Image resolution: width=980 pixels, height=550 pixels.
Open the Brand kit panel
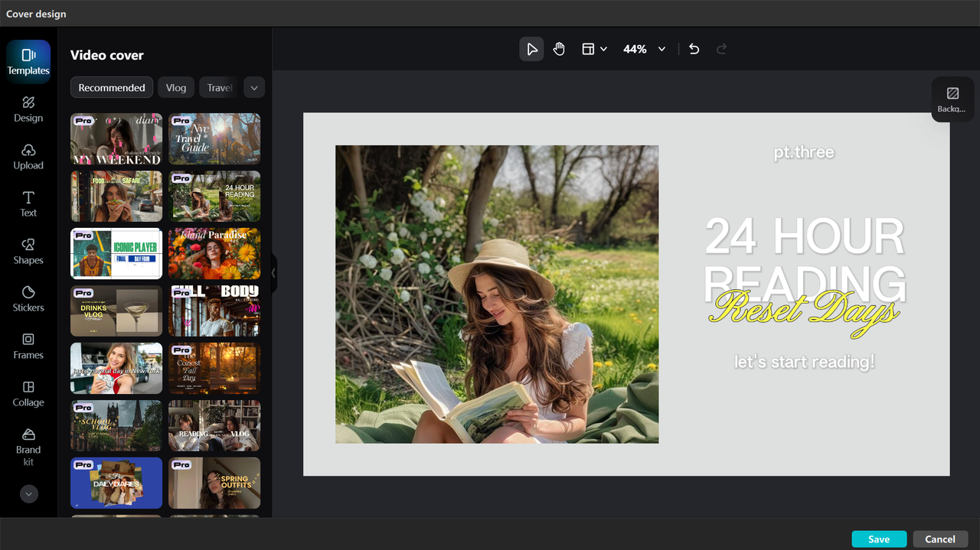coord(28,447)
